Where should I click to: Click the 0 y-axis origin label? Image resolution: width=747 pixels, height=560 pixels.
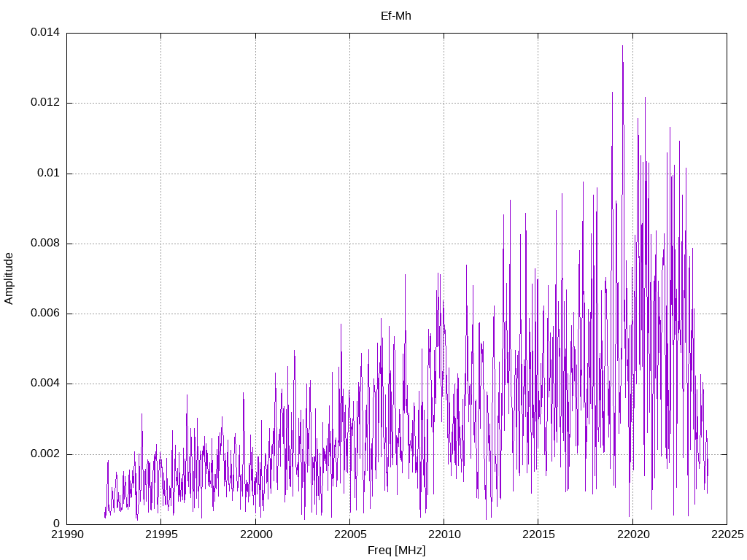[x=56, y=524]
